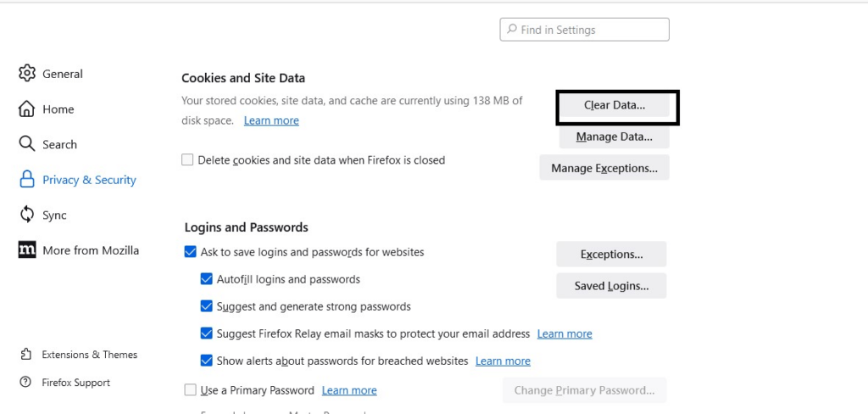Viewport: 868px width, 414px height.
Task: Click the Privacy & Security lock icon
Action: pos(26,179)
